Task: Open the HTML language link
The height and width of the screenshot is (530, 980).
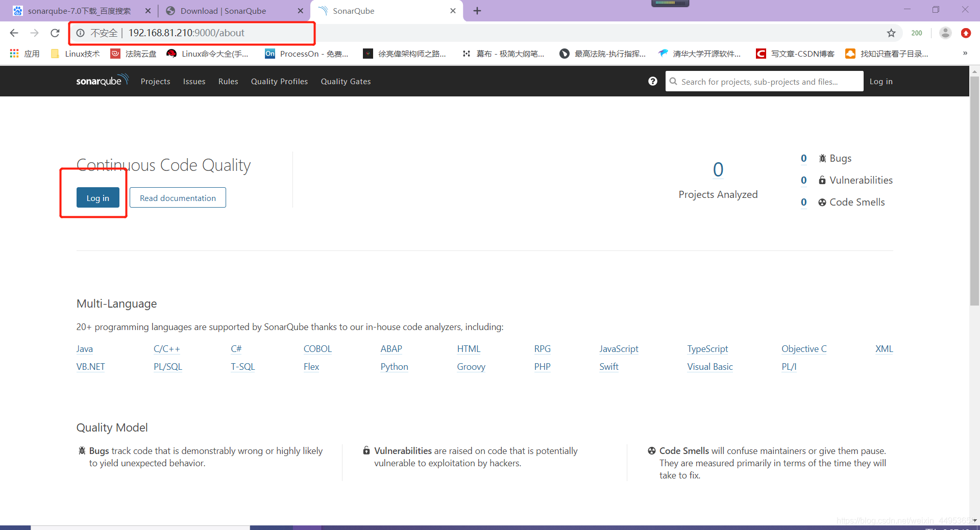Action: pos(469,349)
